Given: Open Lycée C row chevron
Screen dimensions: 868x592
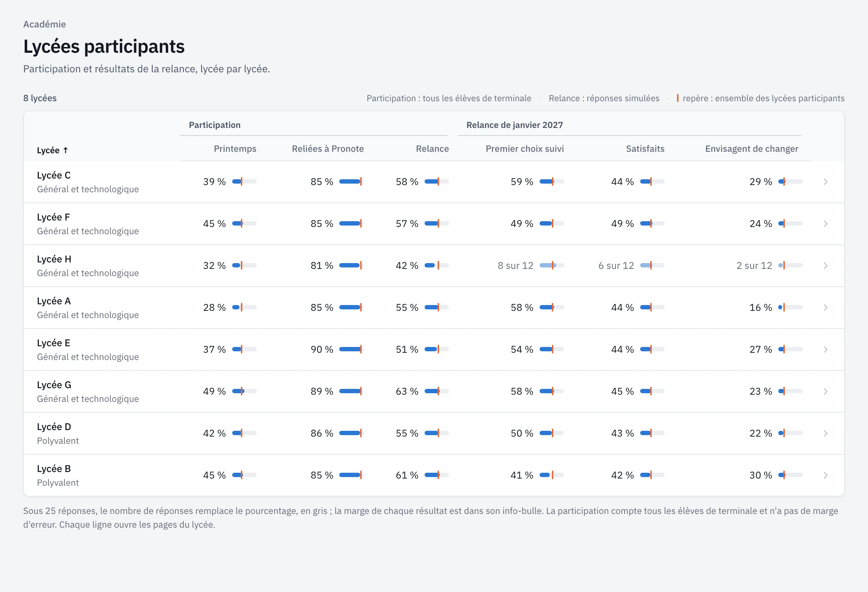Looking at the screenshot, I should pyautogui.click(x=825, y=182).
